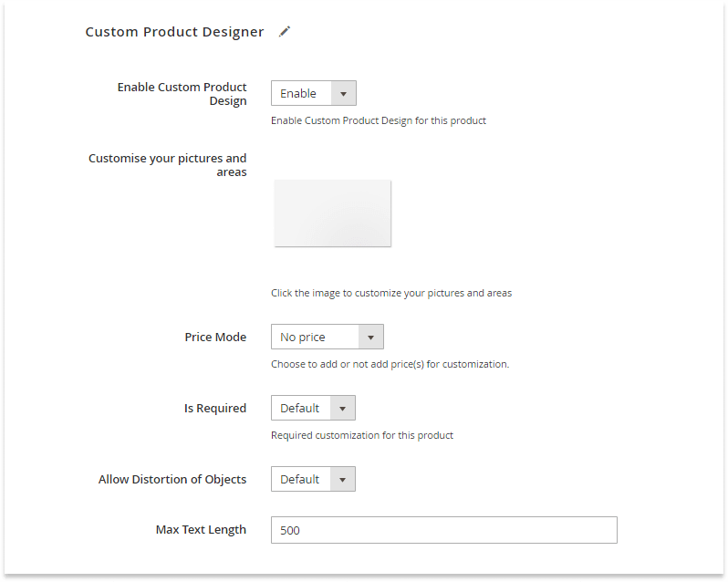
Task: Click the 'Click the image to customize' hint text
Action: tap(391, 293)
